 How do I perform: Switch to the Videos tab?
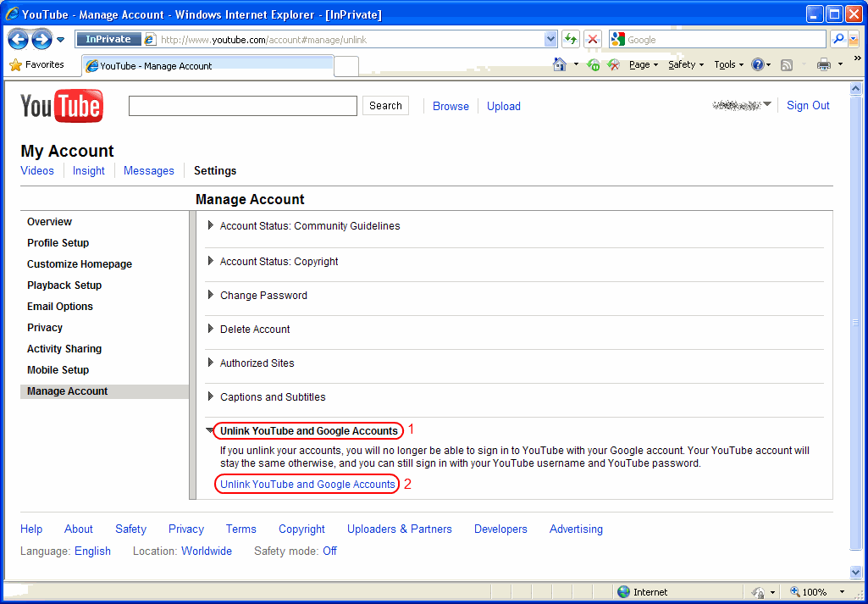click(x=37, y=170)
